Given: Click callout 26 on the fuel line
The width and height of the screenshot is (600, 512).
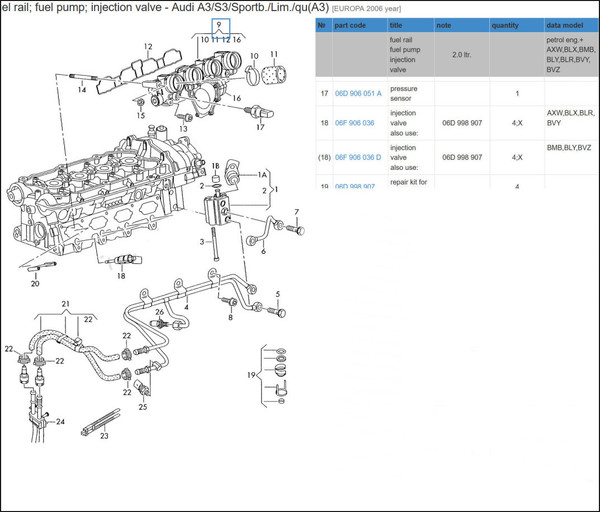Looking at the screenshot, I should pyautogui.click(x=159, y=313).
